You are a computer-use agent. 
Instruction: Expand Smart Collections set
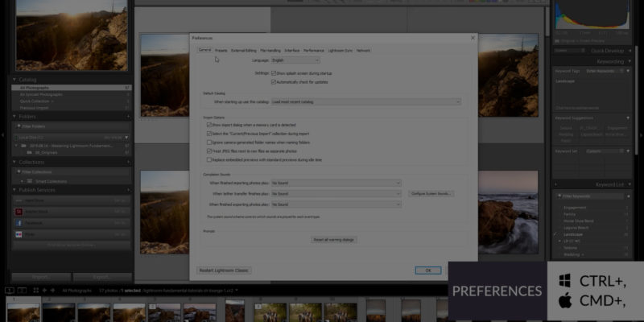pyautogui.click(x=23, y=181)
